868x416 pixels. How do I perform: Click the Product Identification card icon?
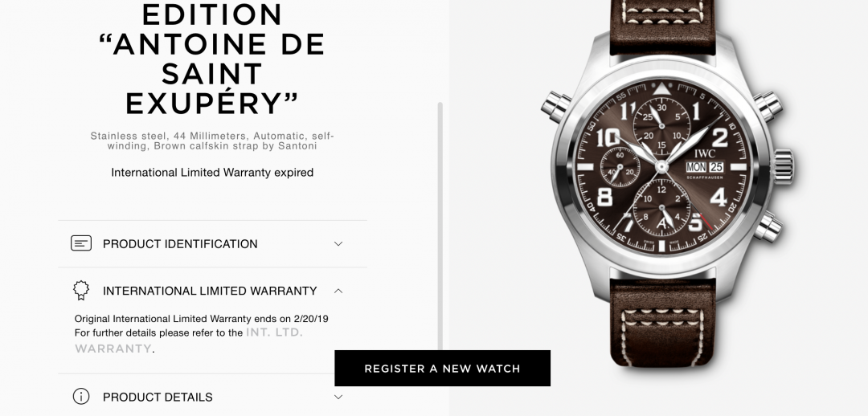tap(81, 243)
